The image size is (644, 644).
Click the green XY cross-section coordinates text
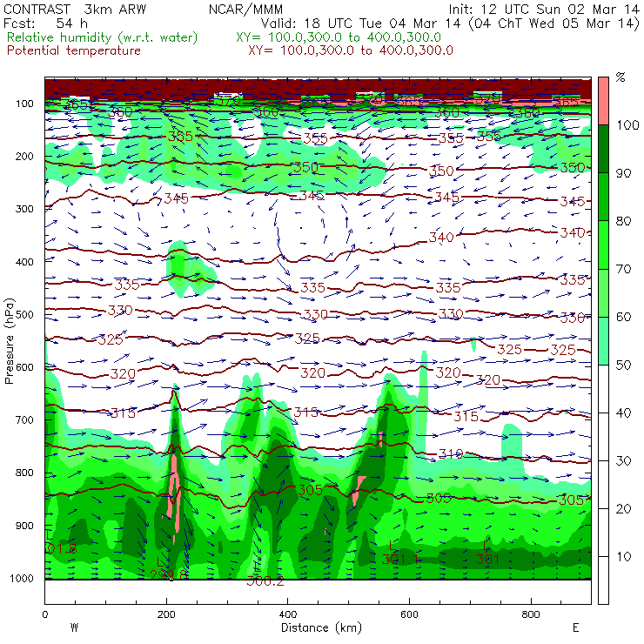339,37
